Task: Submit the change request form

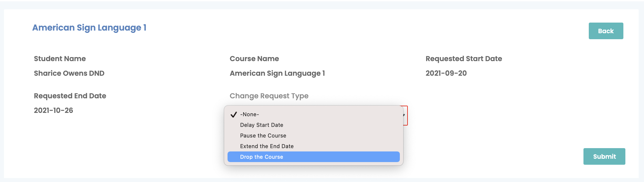Action: [x=604, y=156]
